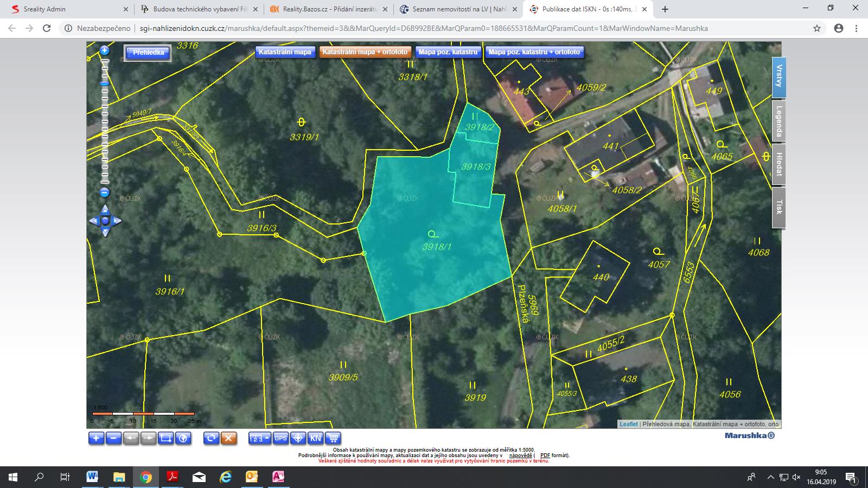Toggle the Přehledka overview map
Image resolution: width=868 pixels, height=488 pixels.
coord(148,53)
